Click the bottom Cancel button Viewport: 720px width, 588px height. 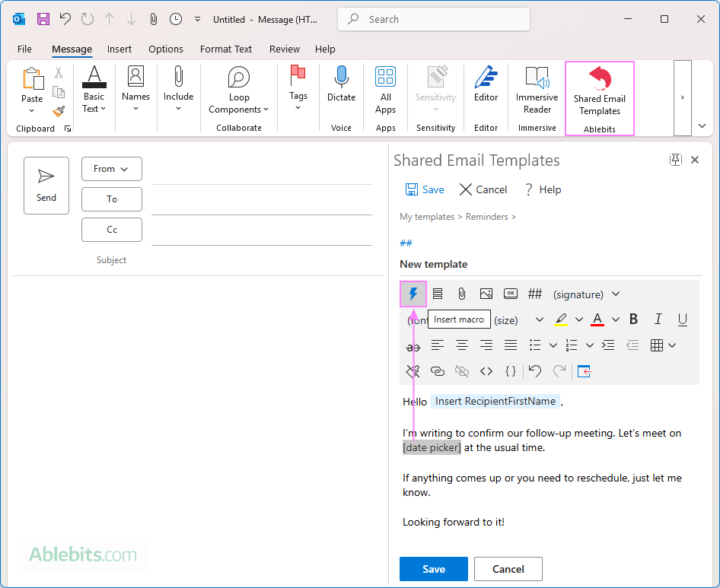point(508,569)
